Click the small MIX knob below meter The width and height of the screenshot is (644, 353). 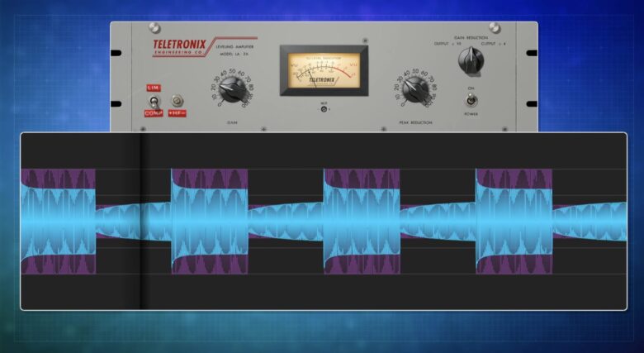tap(324, 108)
